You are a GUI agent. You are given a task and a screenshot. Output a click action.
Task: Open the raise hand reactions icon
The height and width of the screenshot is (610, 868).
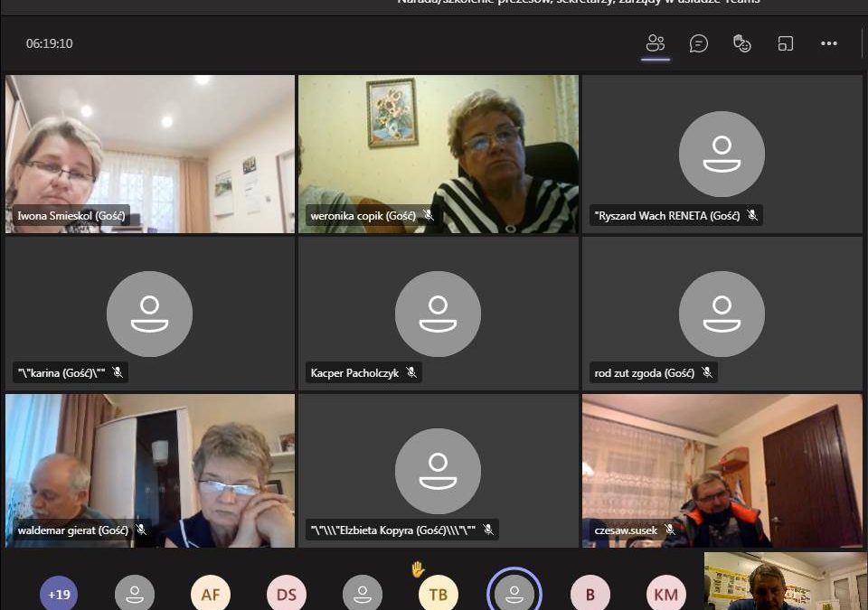click(x=741, y=43)
